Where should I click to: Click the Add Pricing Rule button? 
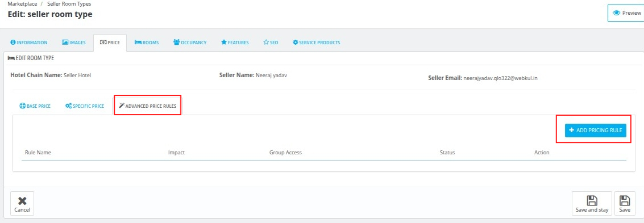click(x=596, y=131)
